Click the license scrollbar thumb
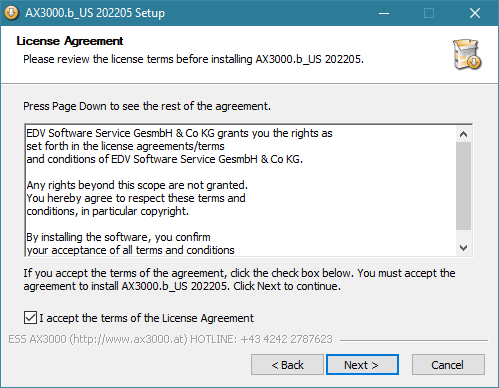The image size is (499, 388). (463, 186)
